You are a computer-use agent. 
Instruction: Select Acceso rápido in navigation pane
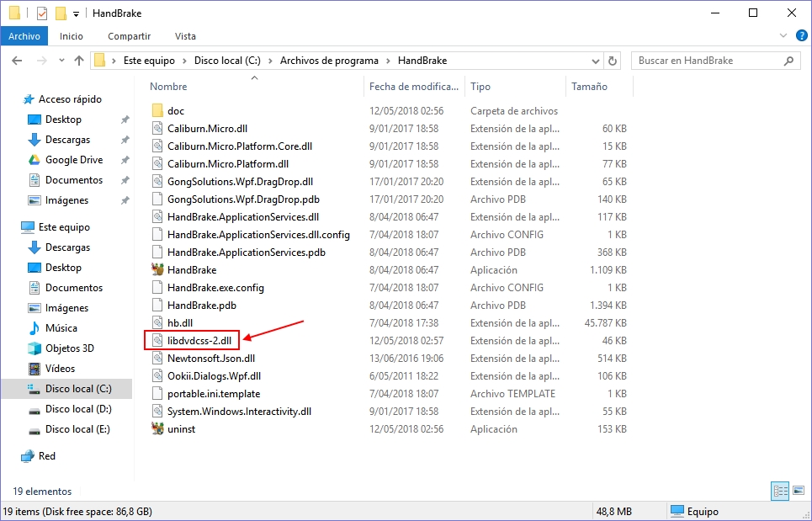[70, 99]
